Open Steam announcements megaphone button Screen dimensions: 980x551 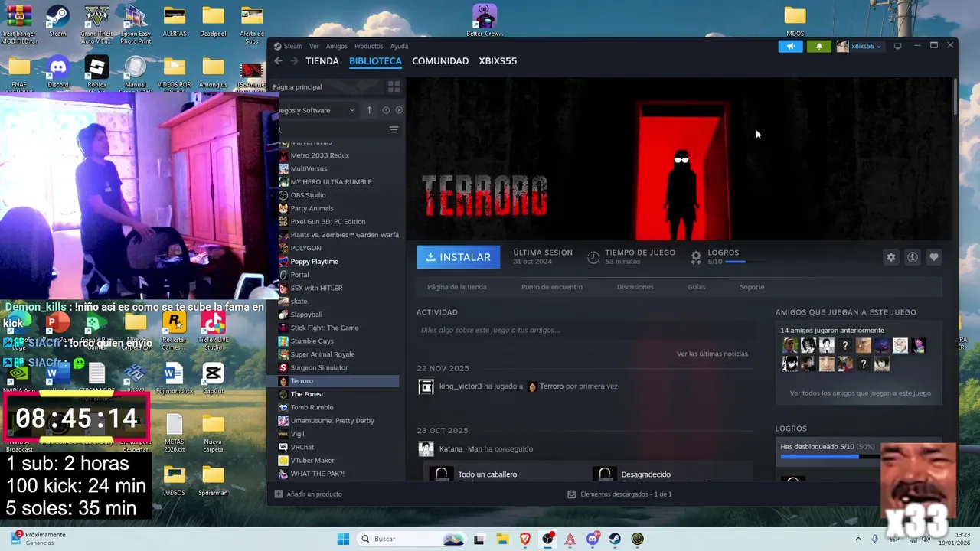coord(790,46)
